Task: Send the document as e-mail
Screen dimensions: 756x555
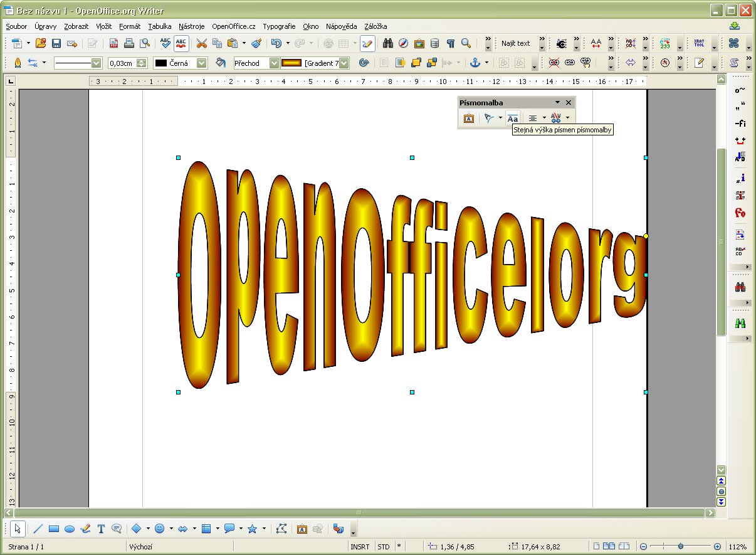Action: [x=72, y=43]
